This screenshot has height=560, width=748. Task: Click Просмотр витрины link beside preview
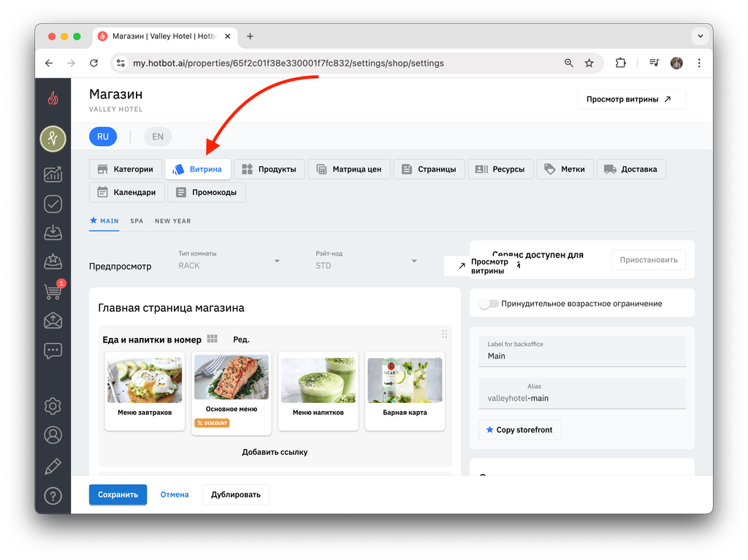484,266
